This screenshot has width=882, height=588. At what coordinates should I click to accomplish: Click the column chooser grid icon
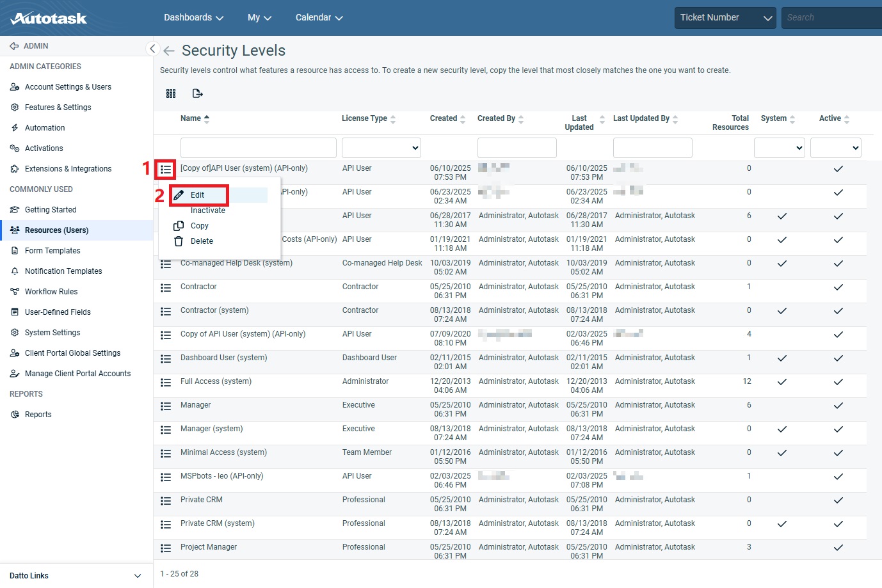coord(171,93)
